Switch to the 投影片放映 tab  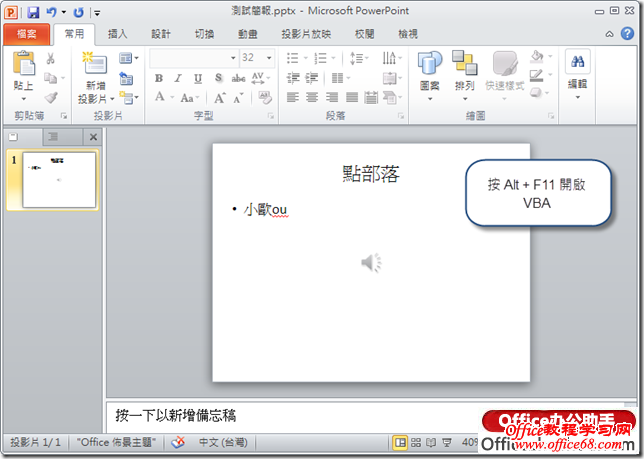pos(306,34)
